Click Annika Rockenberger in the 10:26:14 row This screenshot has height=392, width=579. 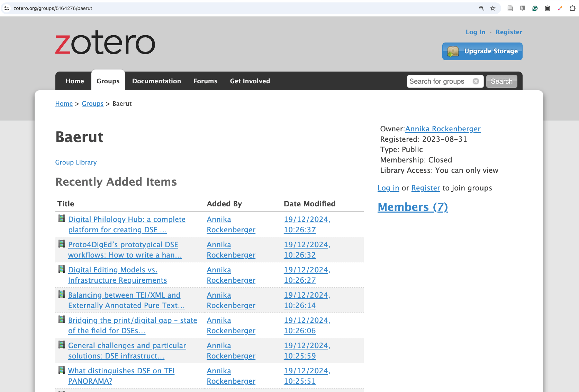point(231,300)
